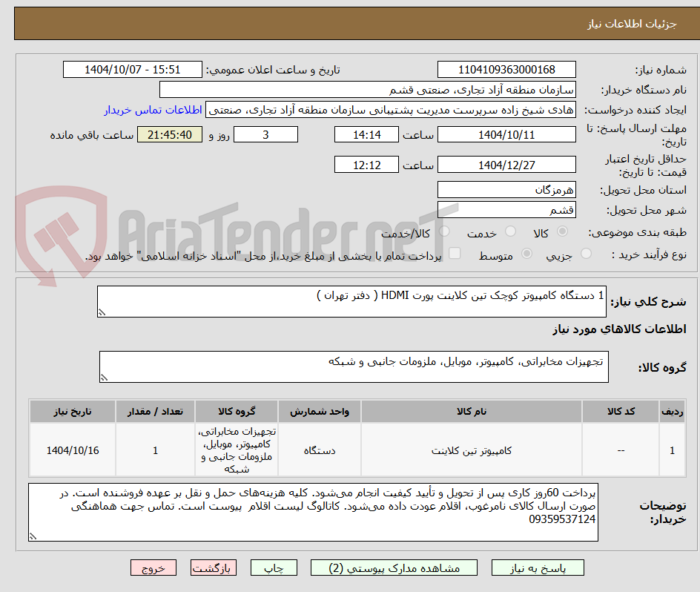Click response deadline date 1404/10/11
This screenshot has width=700, height=592.
pos(506,134)
